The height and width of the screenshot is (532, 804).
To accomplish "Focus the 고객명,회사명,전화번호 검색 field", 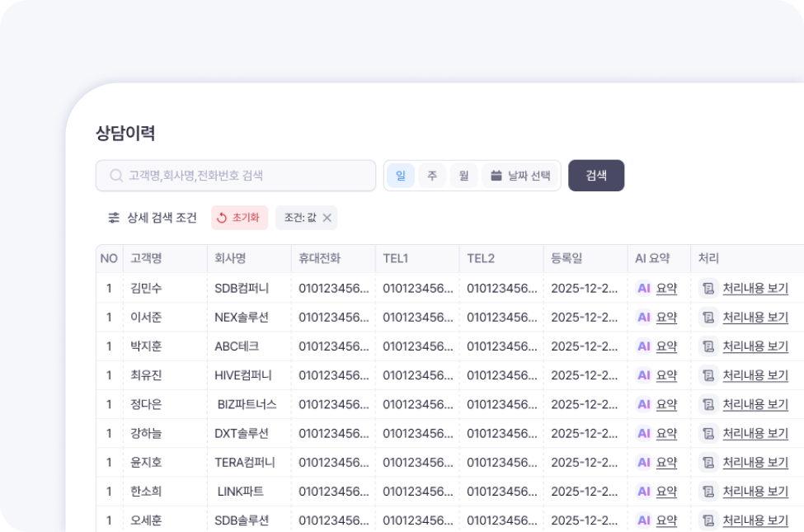I will pyautogui.click(x=236, y=176).
